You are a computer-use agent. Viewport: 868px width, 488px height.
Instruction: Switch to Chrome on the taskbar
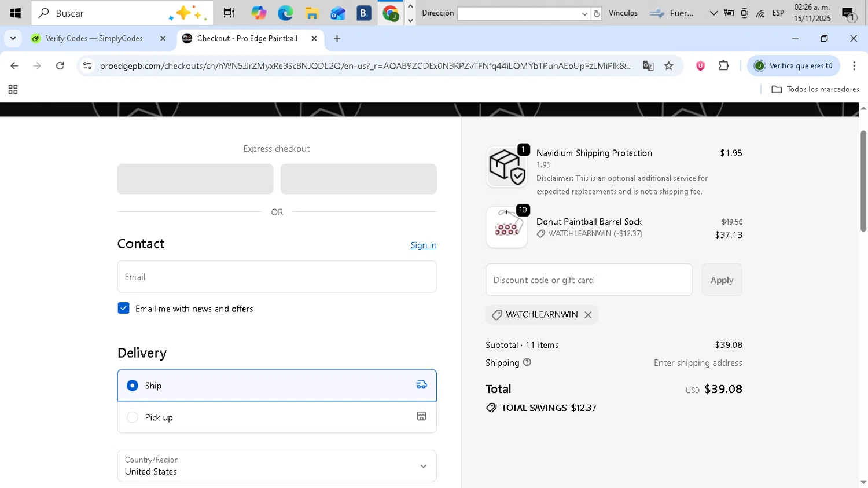[391, 13]
